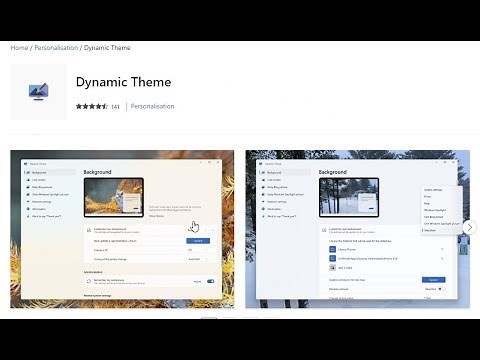
Task: Click the autumn wallpaper preview monitor
Action: pos(114,197)
